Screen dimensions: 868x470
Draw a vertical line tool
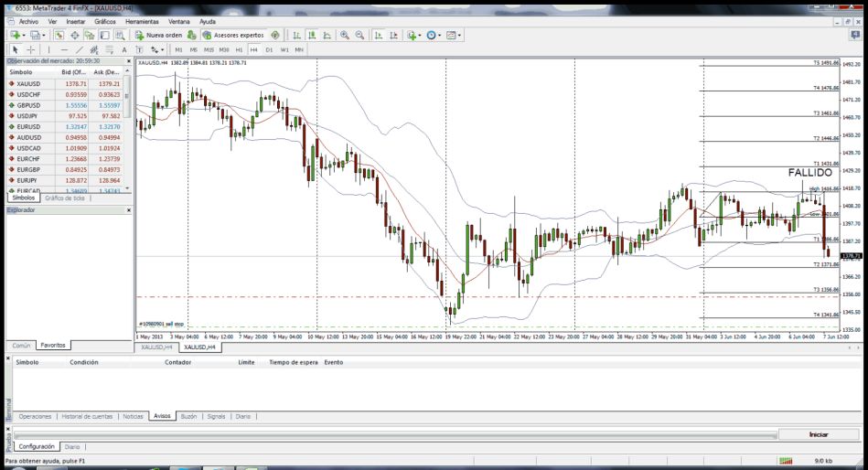click(x=48, y=49)
